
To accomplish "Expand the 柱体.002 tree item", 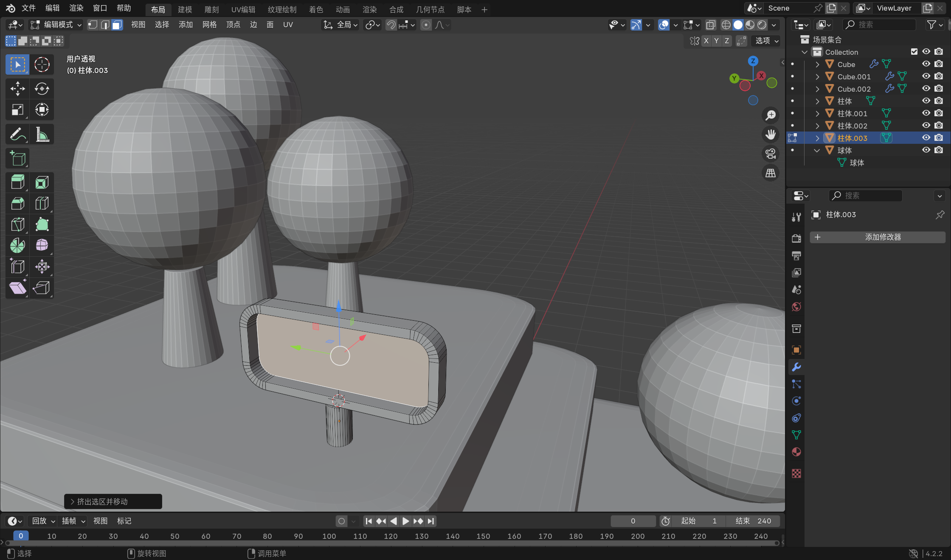I will pos(817,126).
